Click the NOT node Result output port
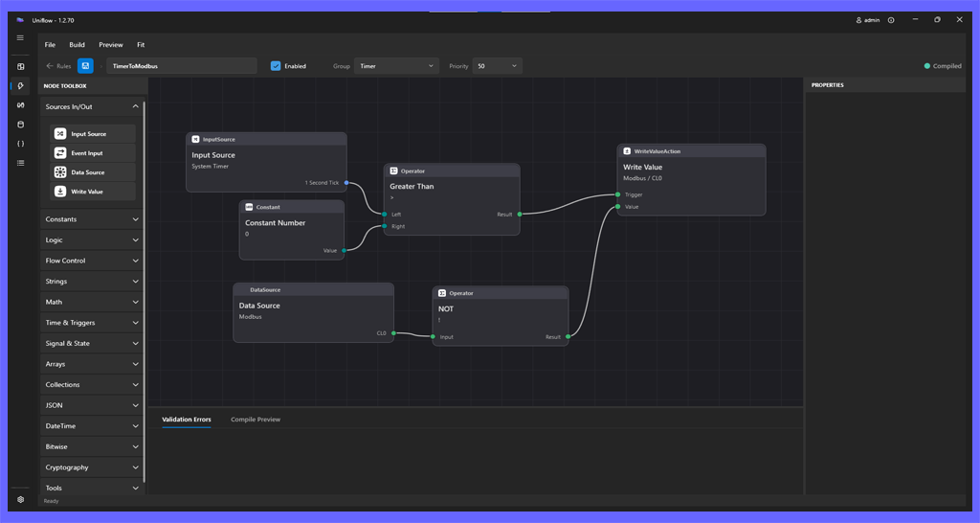The width and height of the screenshot is (980, 523). tap(568, 337)
